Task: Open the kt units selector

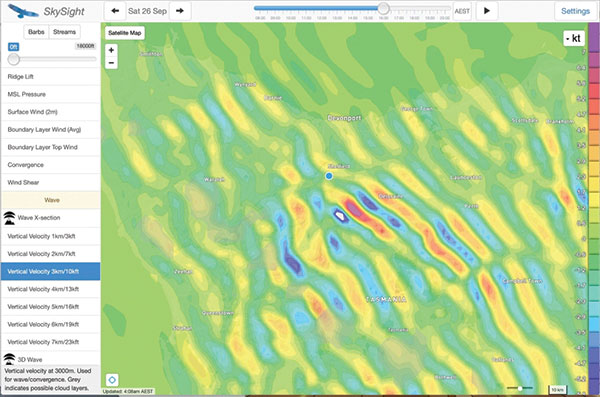Action: coord(573,38)
